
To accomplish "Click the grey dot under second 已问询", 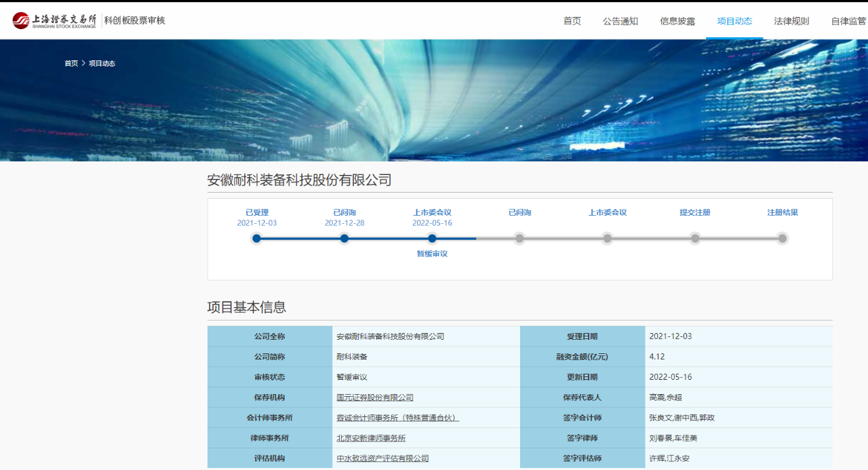I will [519, 238].
